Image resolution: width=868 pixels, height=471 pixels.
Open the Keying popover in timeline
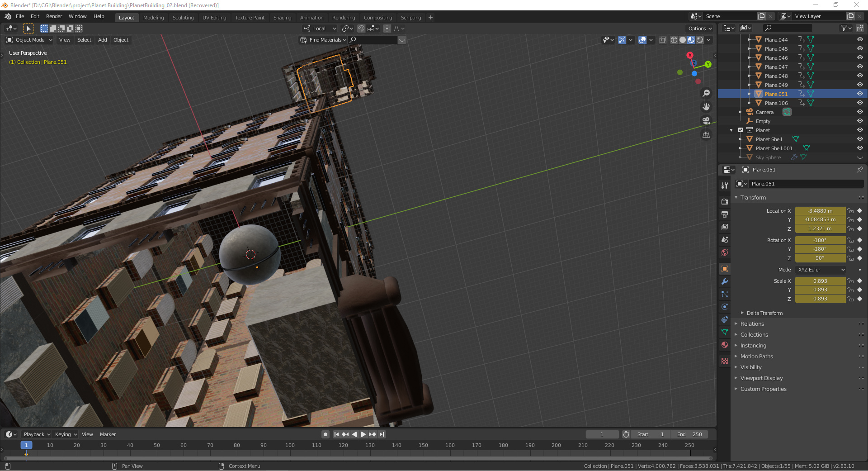(x=66, y=434)
